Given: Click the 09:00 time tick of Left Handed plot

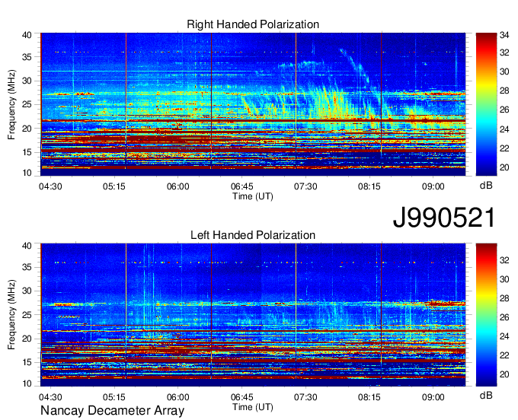Looking at the screenshot, I should pos(433,397).
